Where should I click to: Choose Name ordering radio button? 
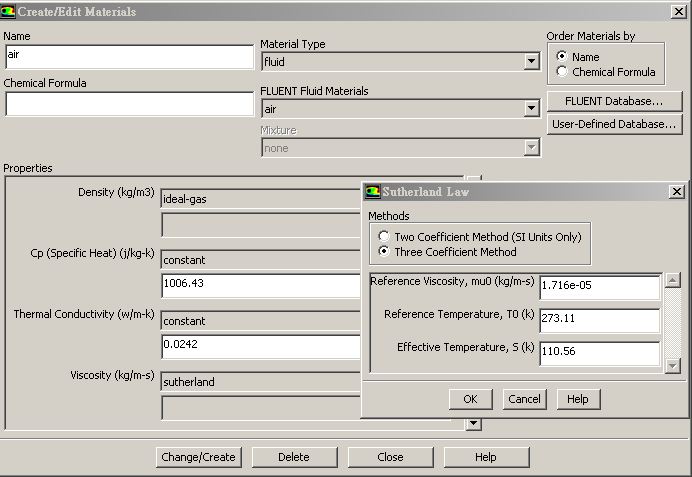coord(562,57)
